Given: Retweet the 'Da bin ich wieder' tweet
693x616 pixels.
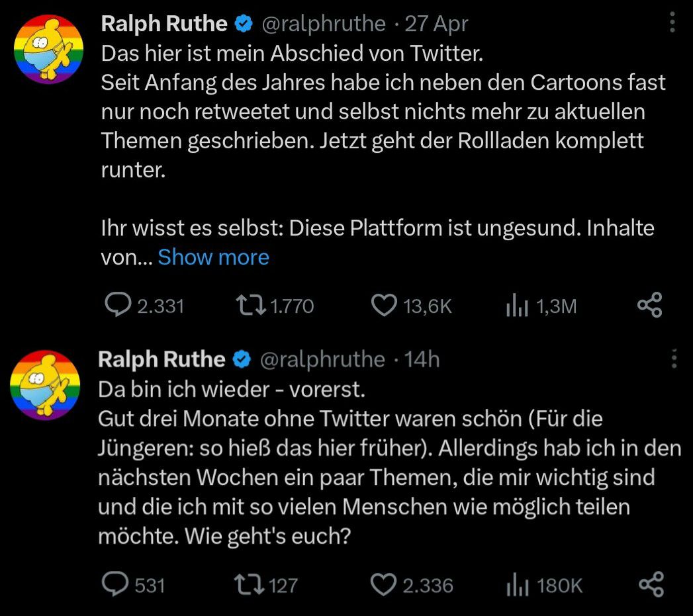Looking at the screenshot, I should tap(249, 584).
